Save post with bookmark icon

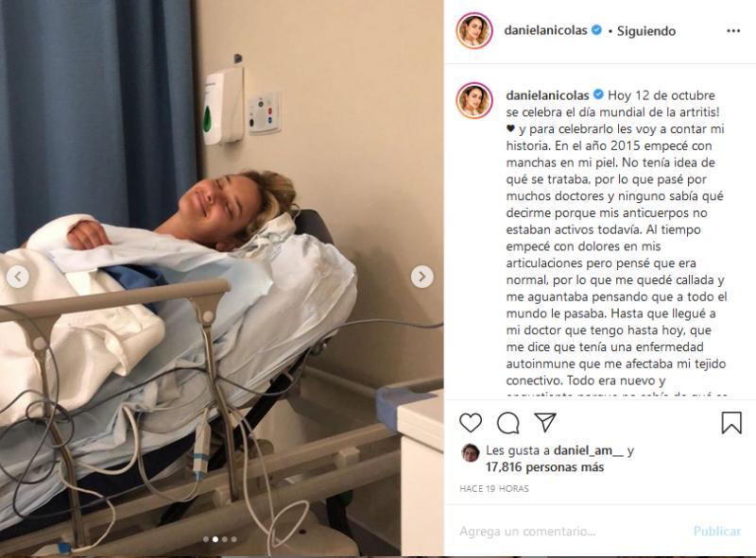click(x=731, y=423)
